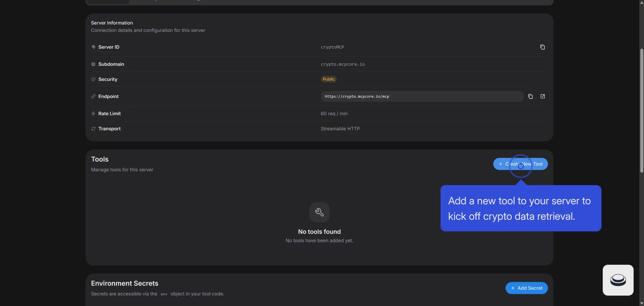The width and height of the screenshot is (644, 306).
Task: Open the chat widget in bottom corner
Action: (618, 280)
